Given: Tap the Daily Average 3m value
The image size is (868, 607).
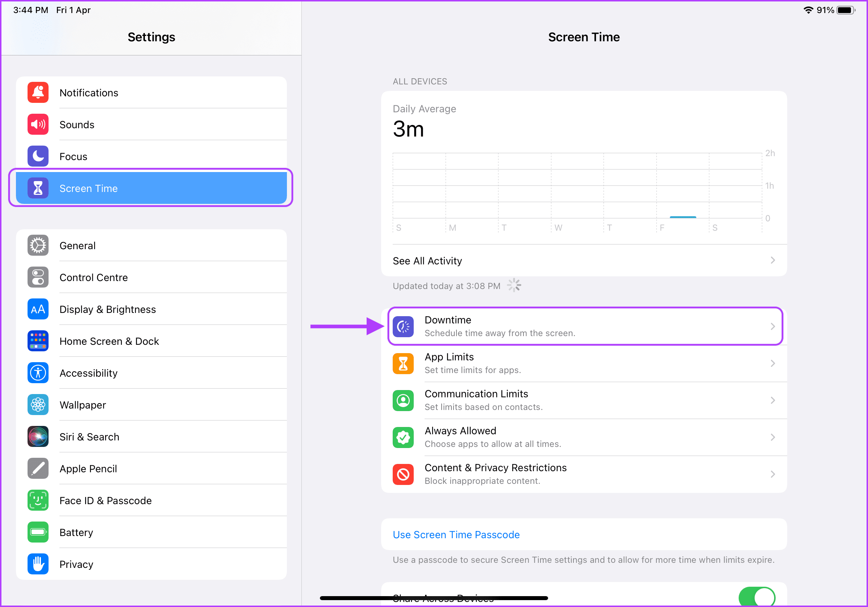Looking at the screenshot, I should click(408, 129).
